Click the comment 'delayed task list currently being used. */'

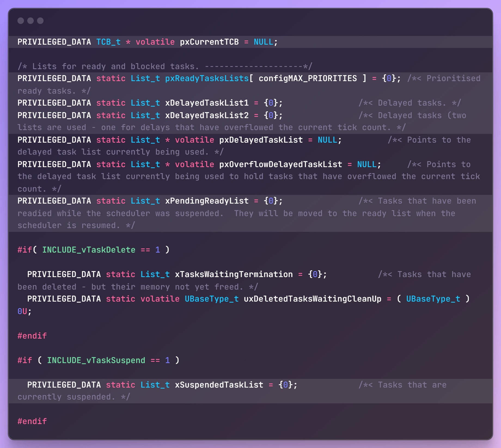click(x=121, y=152)
